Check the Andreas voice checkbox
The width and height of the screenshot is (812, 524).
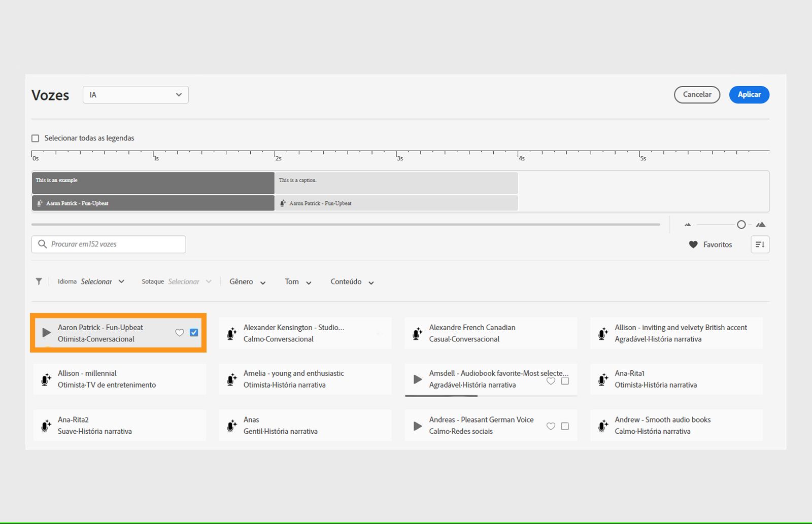pos(565,426)
